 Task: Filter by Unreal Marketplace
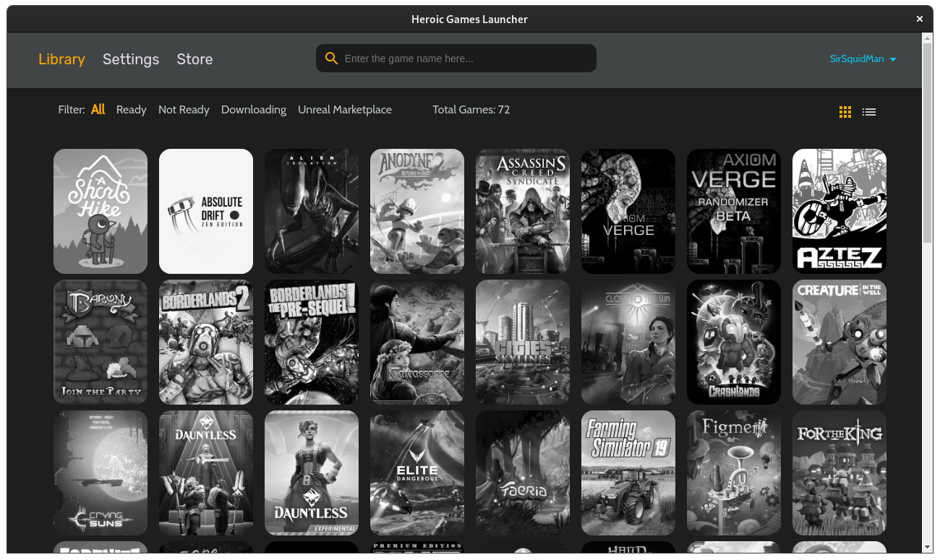click(345, 110)
